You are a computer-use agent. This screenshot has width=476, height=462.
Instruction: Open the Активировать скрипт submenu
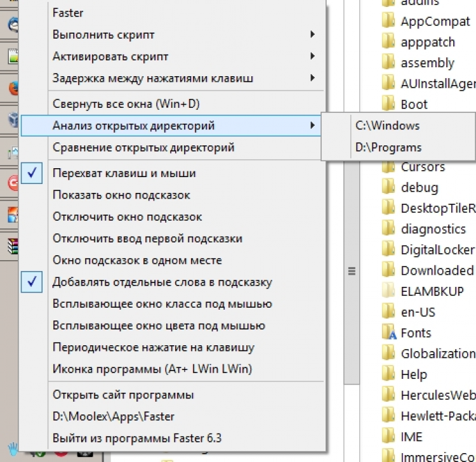pyautogui.click(x=172, y=56)
